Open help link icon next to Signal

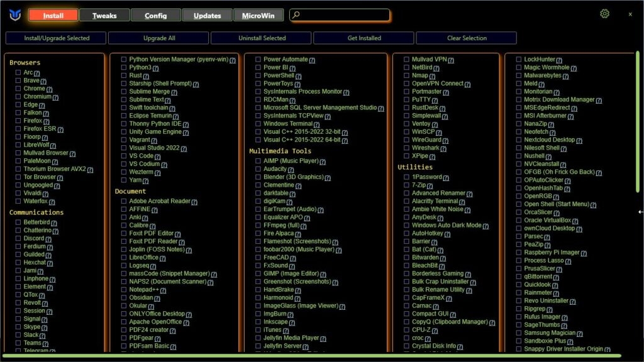click(45, 320)
